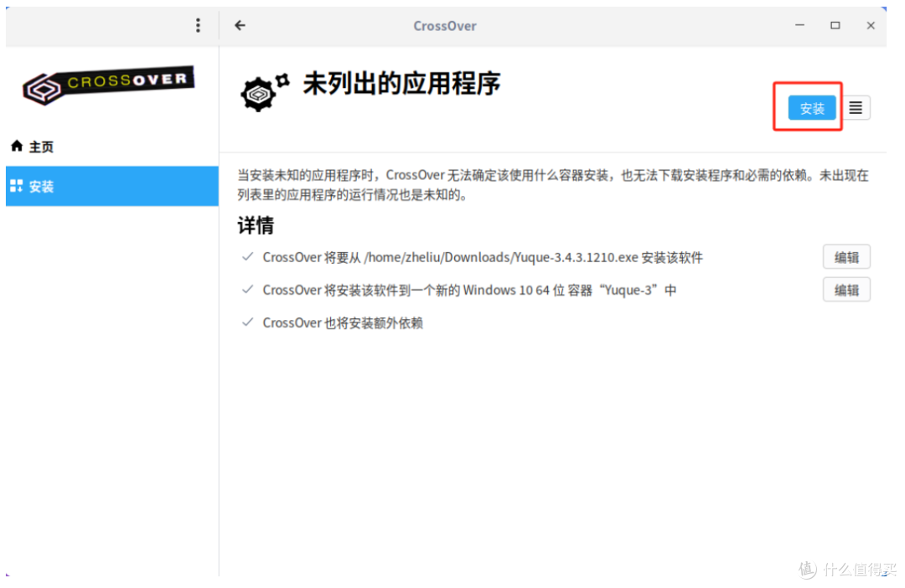Select the install grid icon beside 安装 in sidebar
The image size is (905, 588).
point(17,186)
